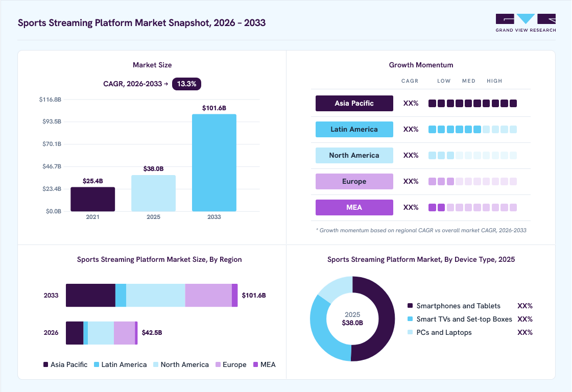This screenshot has height=392, width=572.
Task: Click North America legend swatch below region chart
Action: pos(156,364)
